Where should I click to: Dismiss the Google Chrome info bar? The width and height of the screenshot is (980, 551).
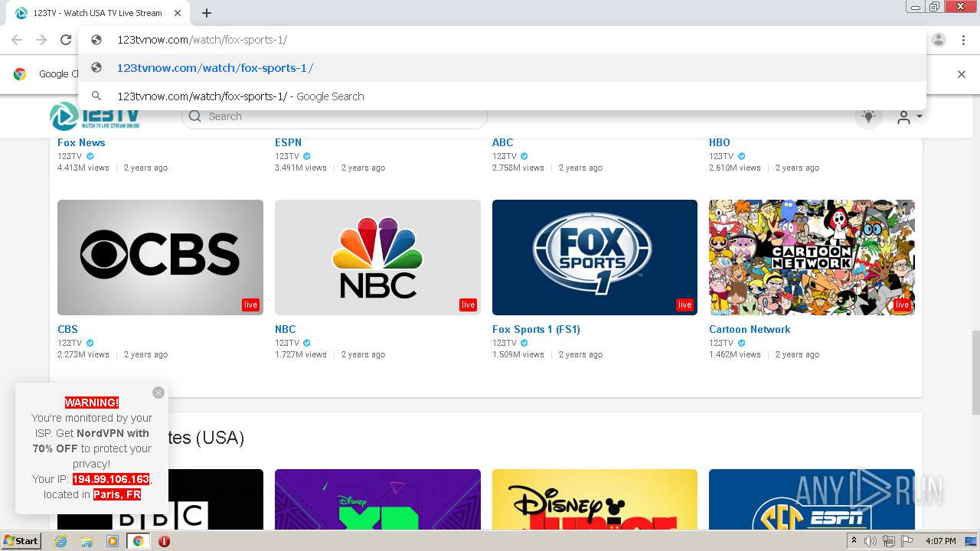coord(962,74)
